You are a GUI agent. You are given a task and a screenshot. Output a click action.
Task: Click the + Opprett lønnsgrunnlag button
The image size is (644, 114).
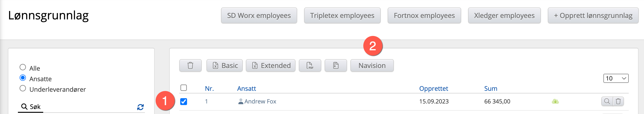coord(593,16)
